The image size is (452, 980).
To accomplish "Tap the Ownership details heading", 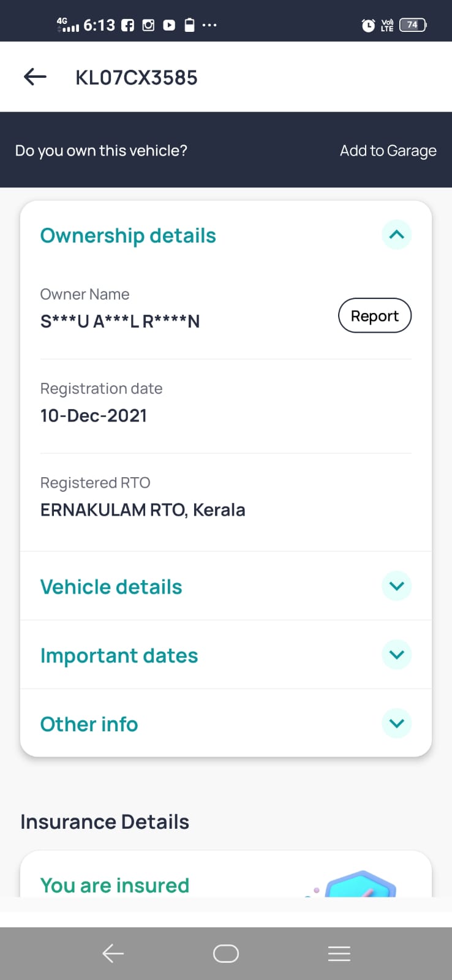I will tap(128, 236).
